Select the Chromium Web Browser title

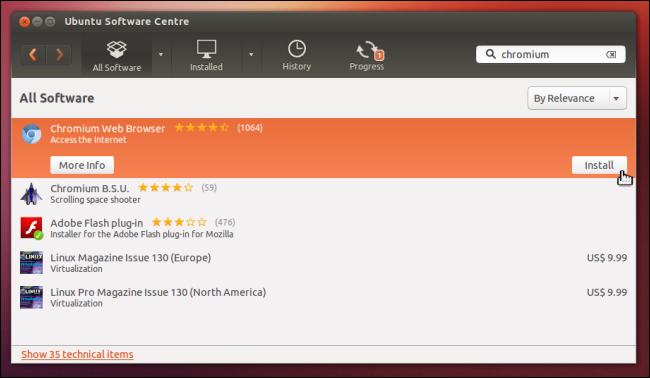click(x=108, y=128)
